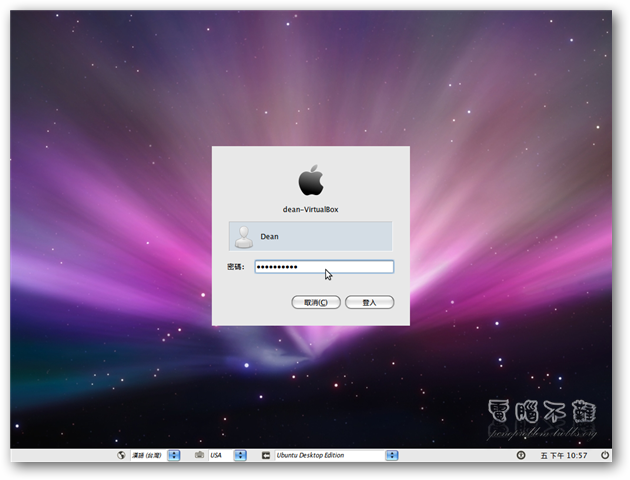This screenshot has height=480, width=630.
Task: Click the globe language icon
Action: (122, 455)
